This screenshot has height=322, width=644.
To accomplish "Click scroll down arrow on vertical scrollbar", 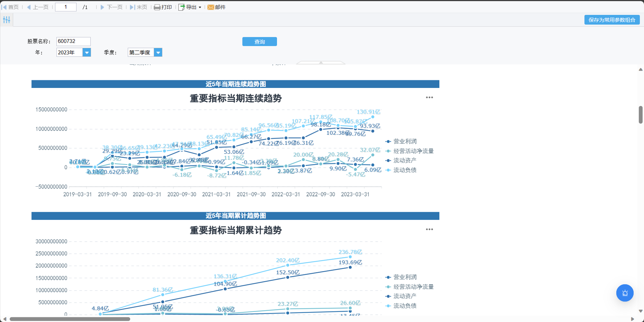I will pyautogui.click(x=641, y=311).
